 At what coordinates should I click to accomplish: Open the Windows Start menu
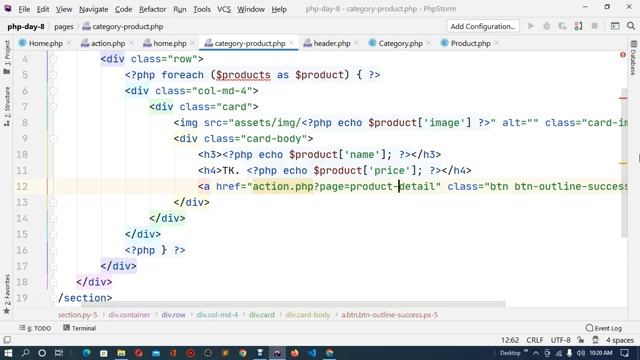(8, 353)
